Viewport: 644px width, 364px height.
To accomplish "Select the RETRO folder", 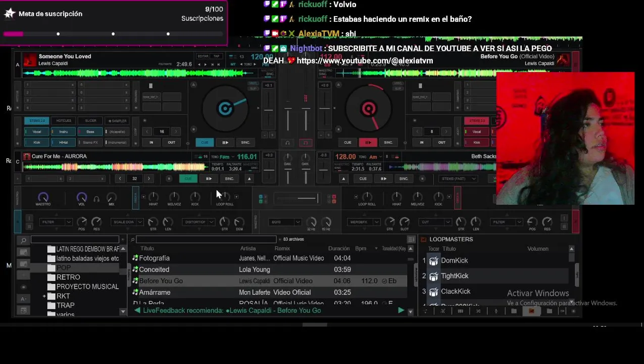I will click(x=68, y=277).
